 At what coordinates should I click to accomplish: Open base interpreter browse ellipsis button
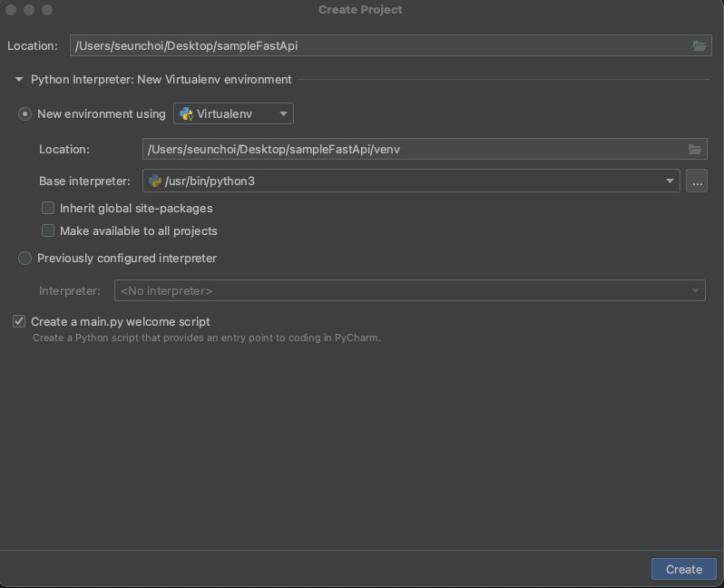click(x=697, y=181)
